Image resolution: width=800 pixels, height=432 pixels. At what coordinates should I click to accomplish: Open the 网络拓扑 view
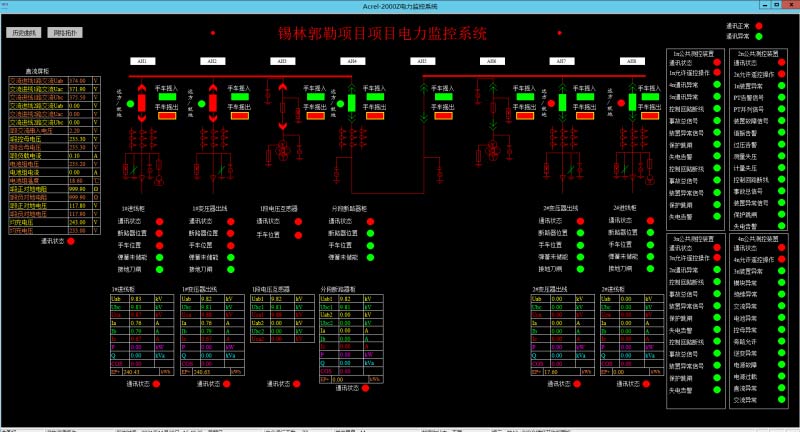point(65,33)
